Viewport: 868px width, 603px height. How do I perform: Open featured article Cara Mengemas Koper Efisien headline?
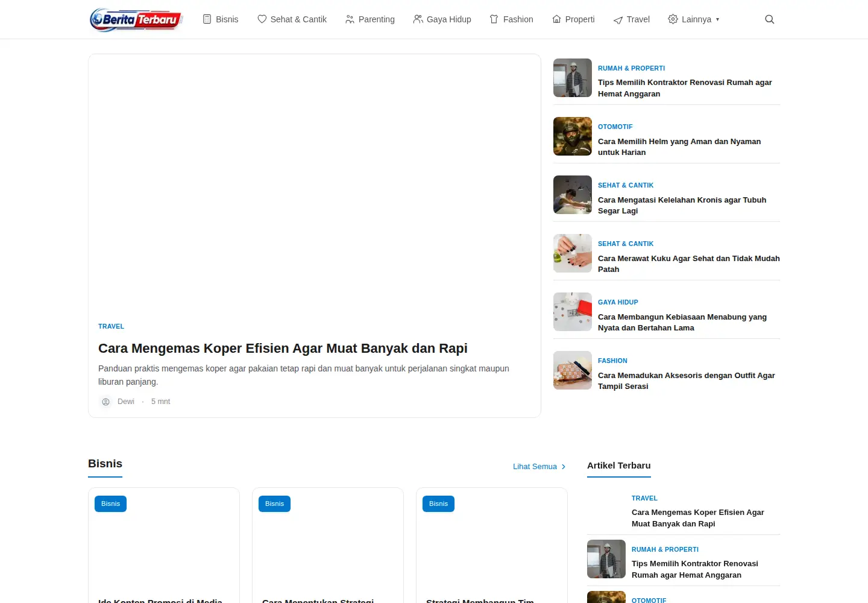(x=283, y=349)
